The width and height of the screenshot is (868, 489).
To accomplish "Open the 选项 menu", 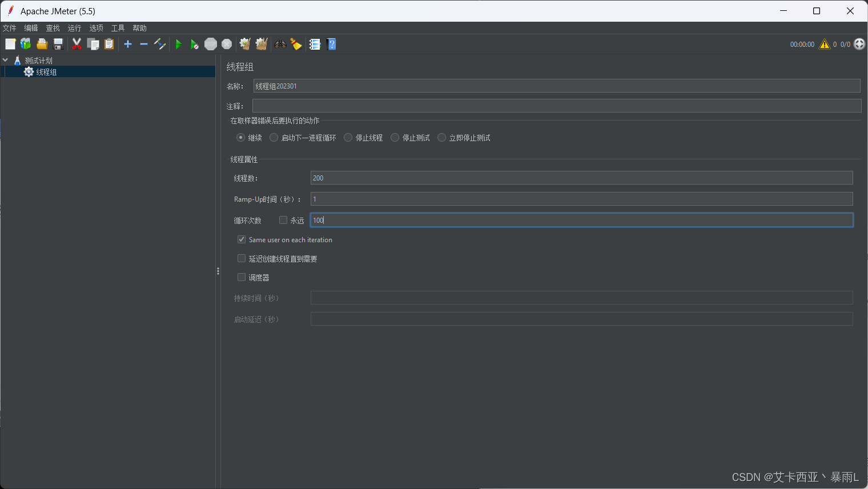I will (96, 28).
